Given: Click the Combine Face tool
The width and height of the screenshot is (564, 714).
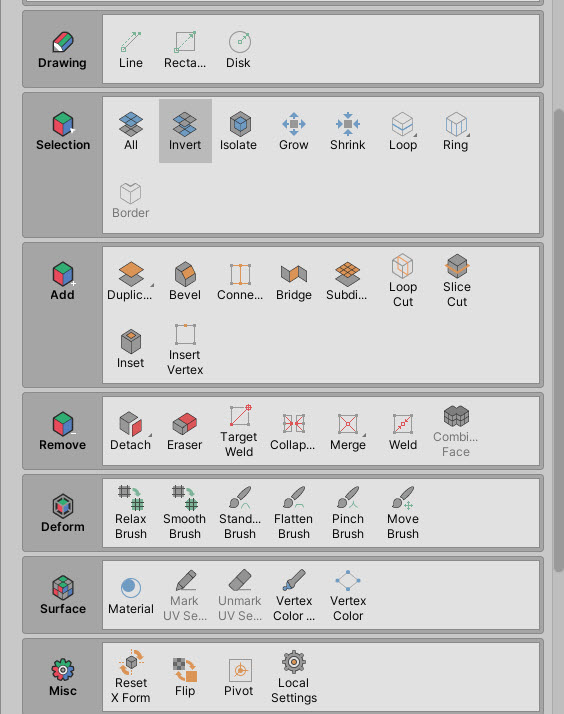Looking at the screenshot, I should [456, 431].
